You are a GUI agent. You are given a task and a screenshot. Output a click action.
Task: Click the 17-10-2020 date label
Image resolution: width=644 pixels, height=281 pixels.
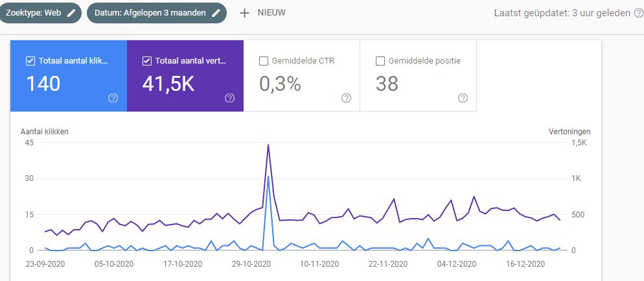(183, 263)
